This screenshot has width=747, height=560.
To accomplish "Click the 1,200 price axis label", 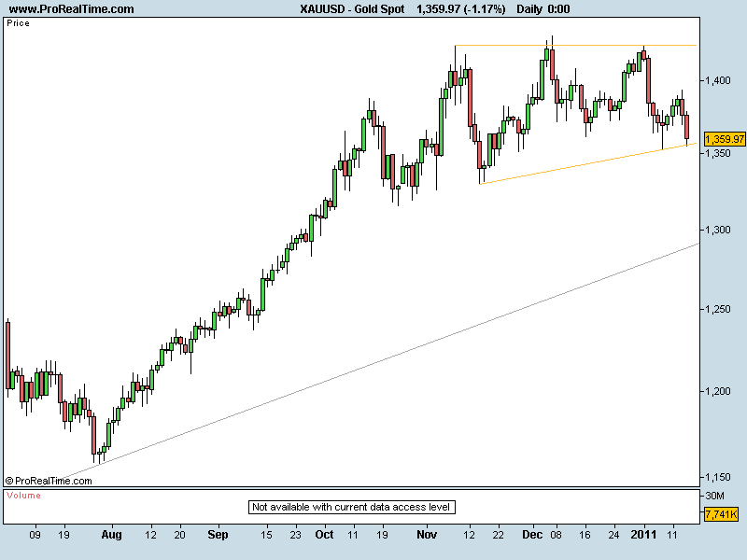I will 717,391.
